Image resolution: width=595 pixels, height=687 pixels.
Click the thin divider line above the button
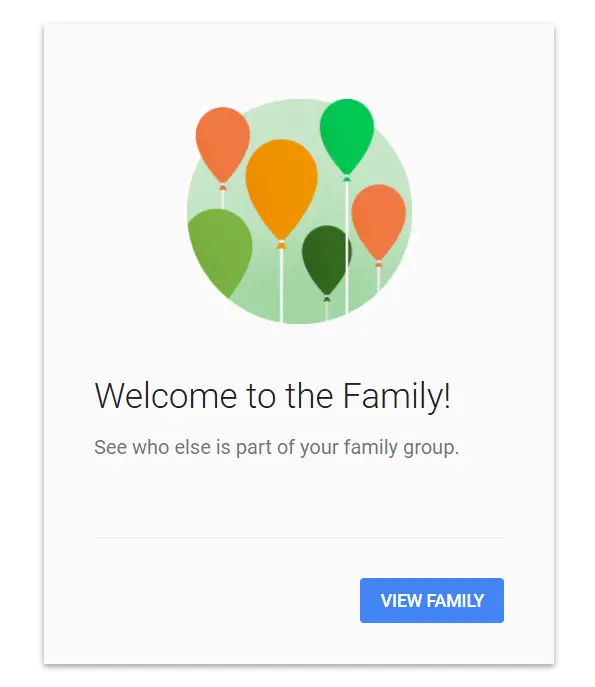pyautogui.click(x=299, y=537)
